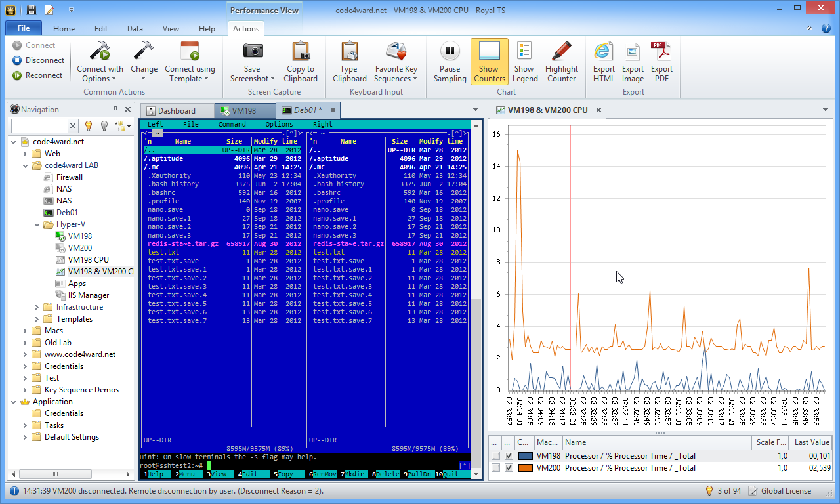Pin the Navigation panel
Image resolution: width=840 pixels, height=504 pixels.
click(x=115, y=110)
